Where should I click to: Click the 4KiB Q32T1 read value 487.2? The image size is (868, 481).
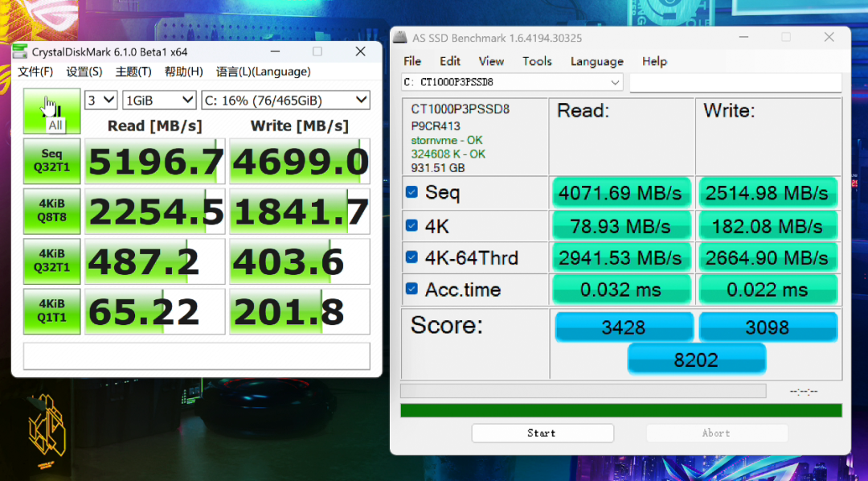pyautogui.click(x=154, y=261)
